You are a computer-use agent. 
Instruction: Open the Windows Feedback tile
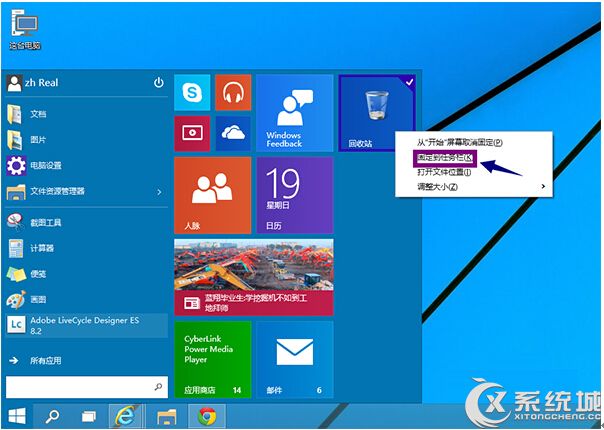pyautogui.click(x=295, y=112)
